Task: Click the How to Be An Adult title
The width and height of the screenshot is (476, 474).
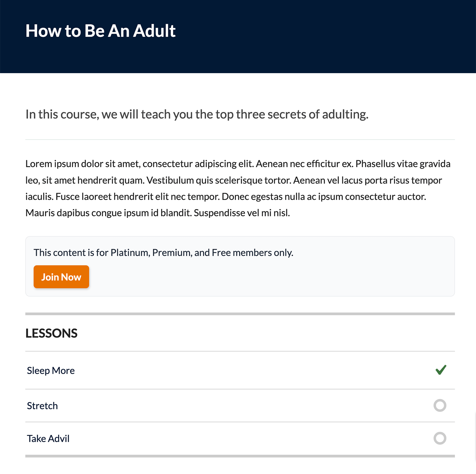Action: pyautogui.click(x=100, y=30)
